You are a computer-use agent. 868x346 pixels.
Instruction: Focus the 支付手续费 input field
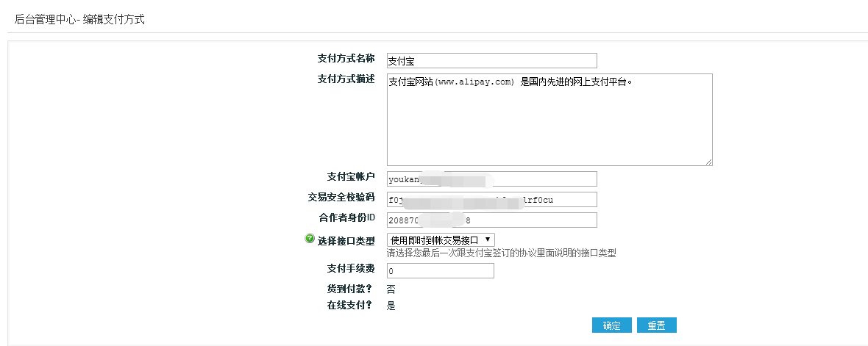pyautogui.click(x=440, y=271)
